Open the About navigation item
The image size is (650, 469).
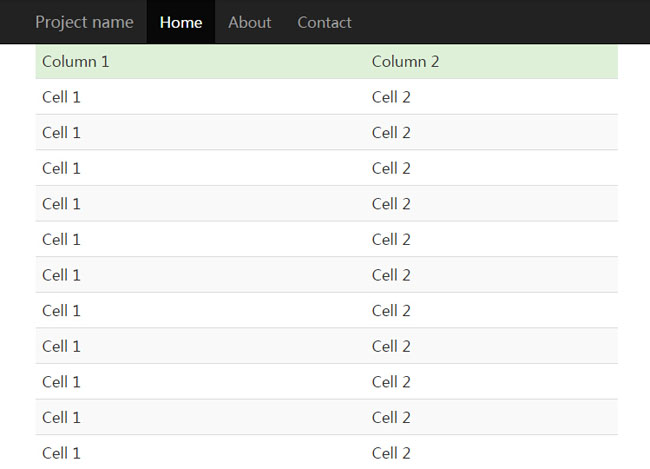click(249, 22)
